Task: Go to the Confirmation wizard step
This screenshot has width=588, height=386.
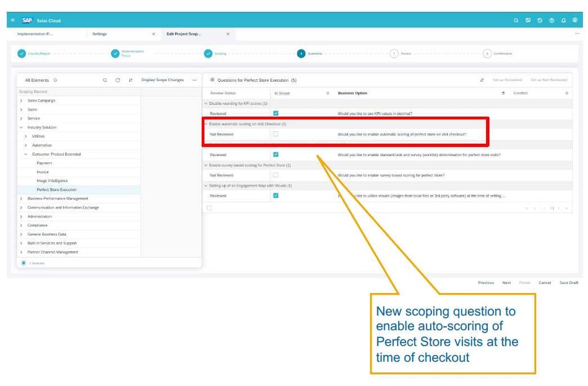Action: point(487,53)
